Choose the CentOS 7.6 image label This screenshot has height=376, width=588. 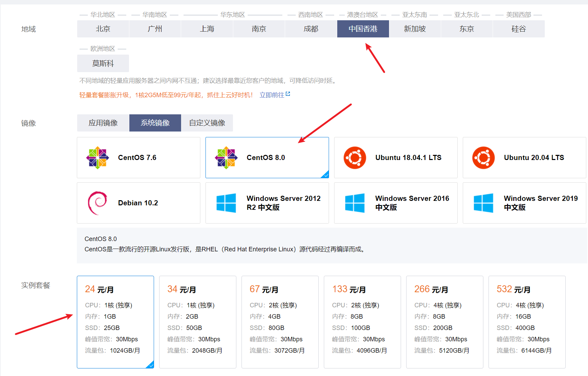click(x=137, y=158)
